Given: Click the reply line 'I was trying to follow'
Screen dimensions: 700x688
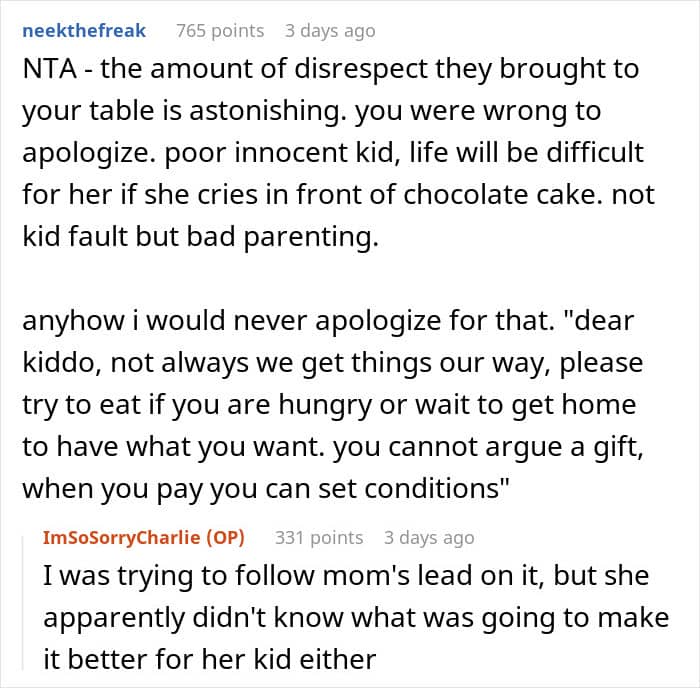Looking at the screenshot, I should [x=200, y=577].
